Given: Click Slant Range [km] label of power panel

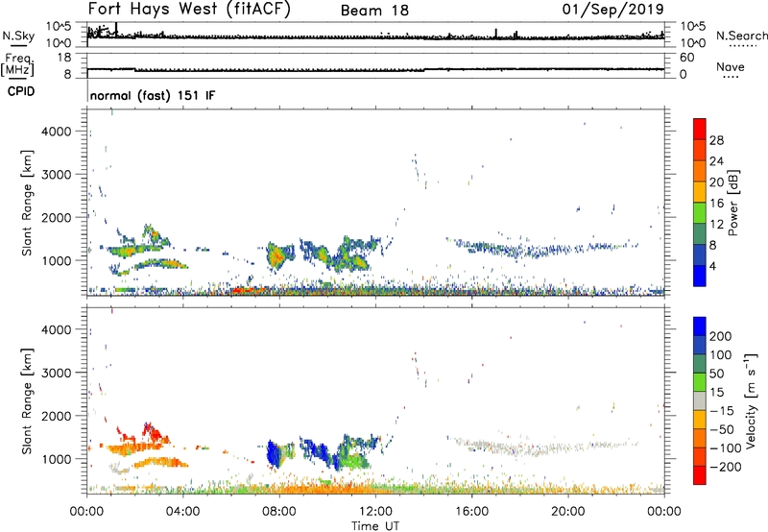Looking at the screenshot, I should (27, 203).
